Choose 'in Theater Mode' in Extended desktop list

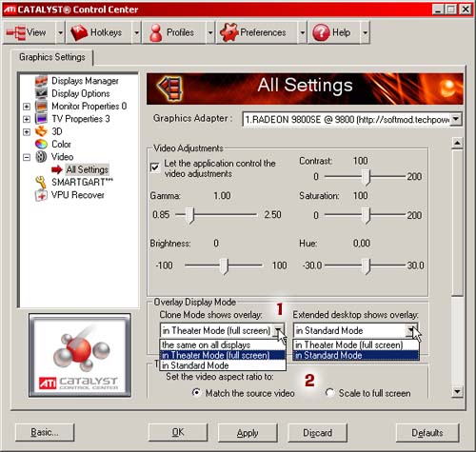[356, 344]
